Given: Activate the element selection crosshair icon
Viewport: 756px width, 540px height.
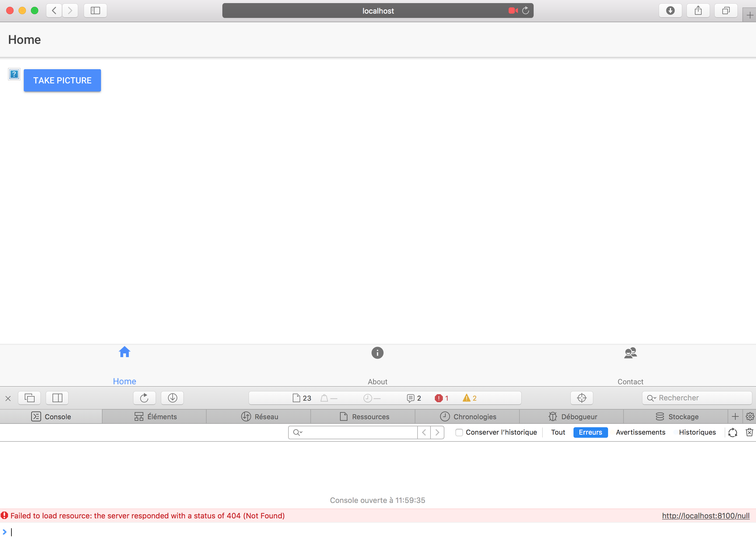Looking at the screenshot, I should tap(582, 398).
